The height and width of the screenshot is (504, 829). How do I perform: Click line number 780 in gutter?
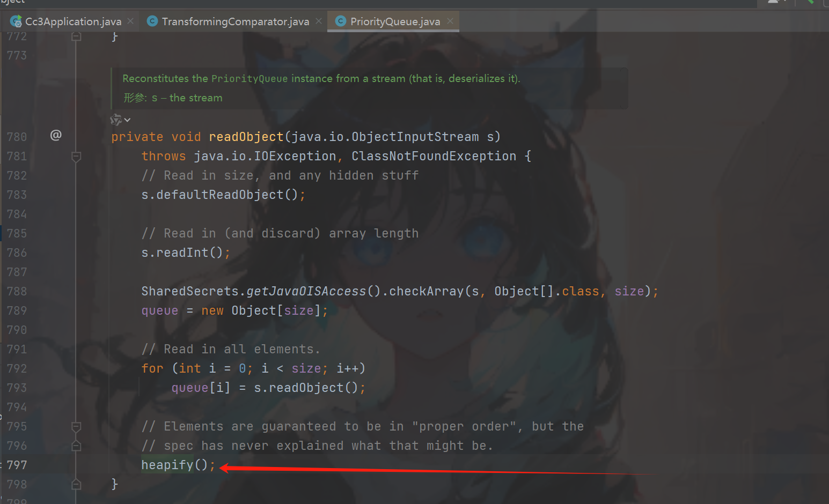(17, 137)
